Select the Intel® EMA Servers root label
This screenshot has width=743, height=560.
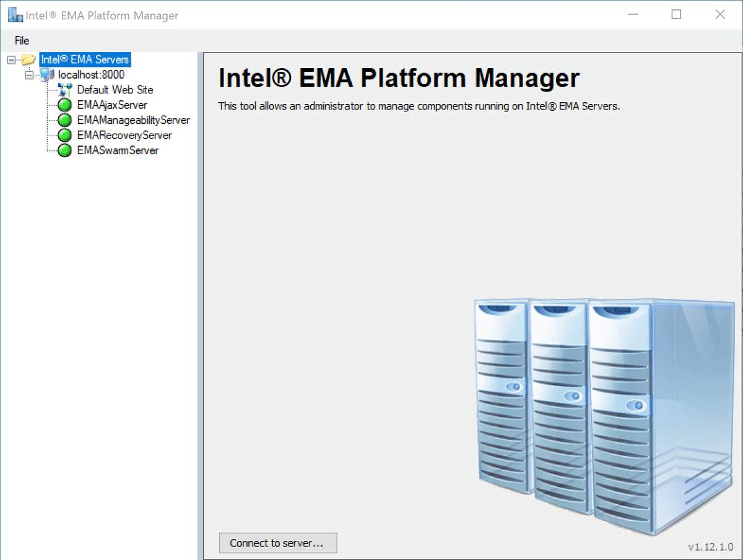click(x=85, y=60)
